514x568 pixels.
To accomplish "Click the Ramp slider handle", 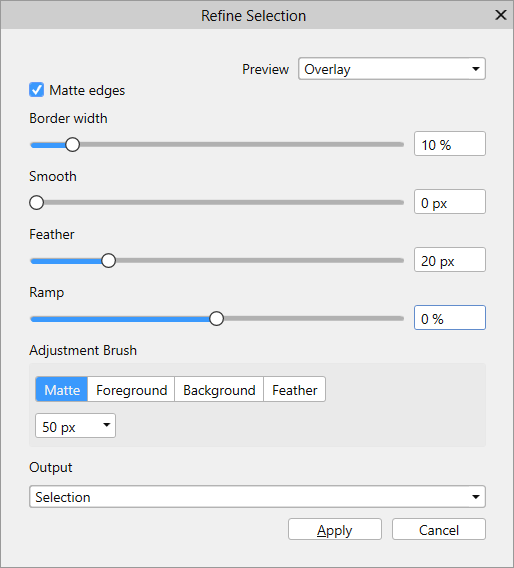I will [216, 318].
